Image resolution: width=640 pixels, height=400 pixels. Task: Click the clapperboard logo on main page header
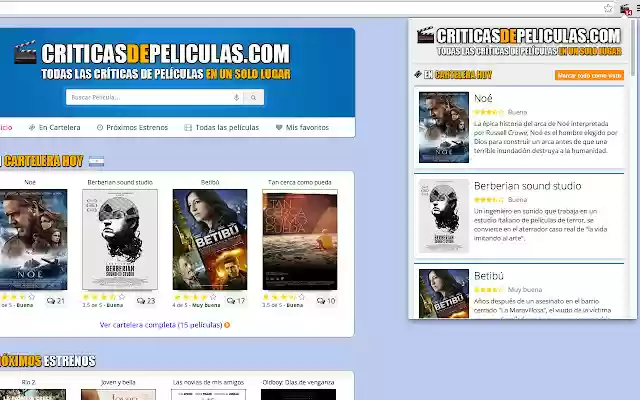[25, 52]
